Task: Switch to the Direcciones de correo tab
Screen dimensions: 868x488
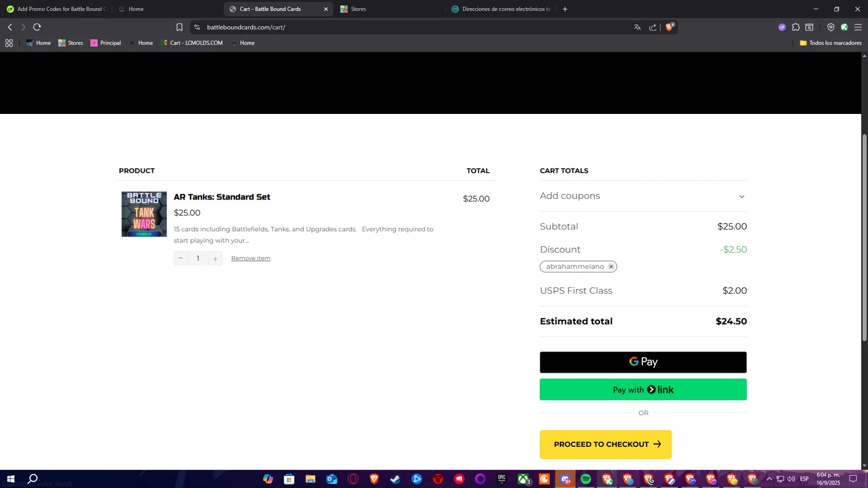Action: point(502,9)
